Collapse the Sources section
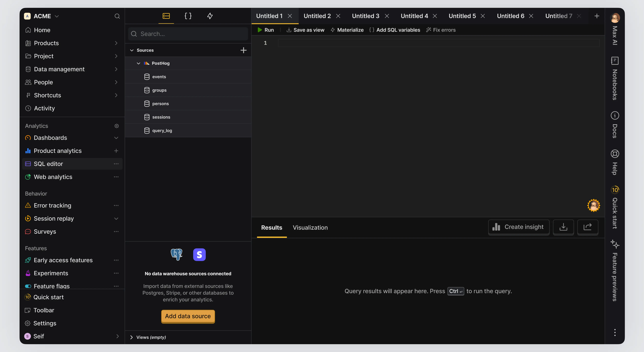 coord(132,50)
